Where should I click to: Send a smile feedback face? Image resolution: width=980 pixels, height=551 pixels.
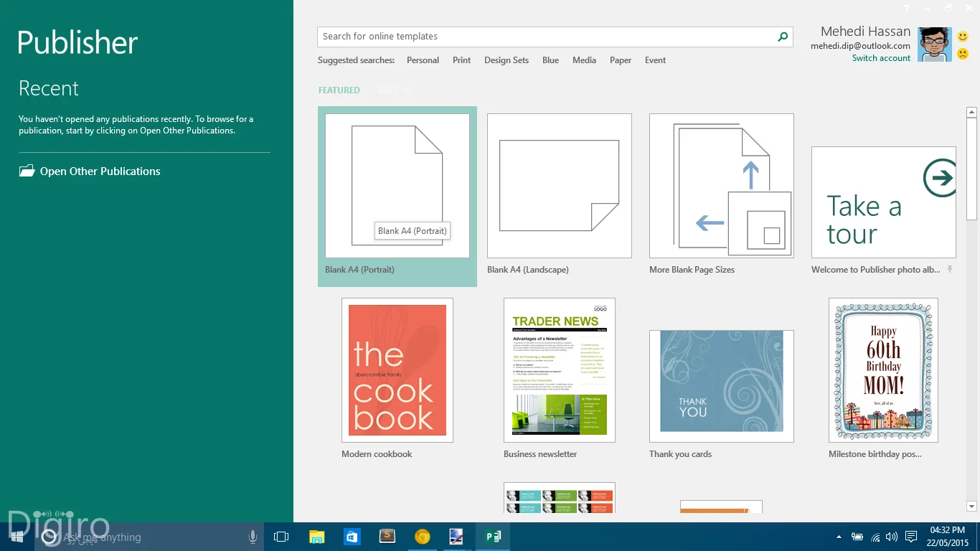click(963, 37)
